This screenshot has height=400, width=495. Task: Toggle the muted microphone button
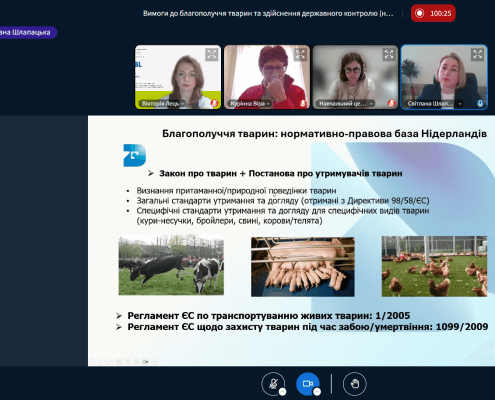pos(273,384)
